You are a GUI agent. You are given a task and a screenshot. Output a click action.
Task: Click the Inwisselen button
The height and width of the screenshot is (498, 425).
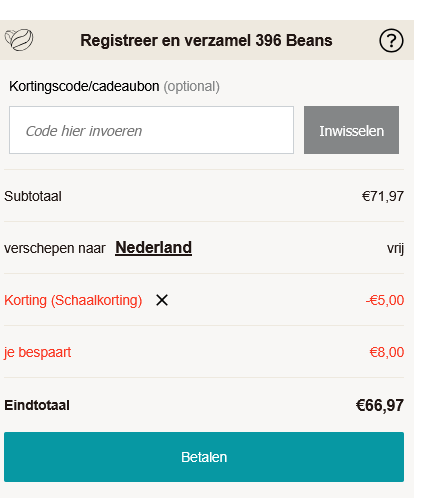point(351,130)
